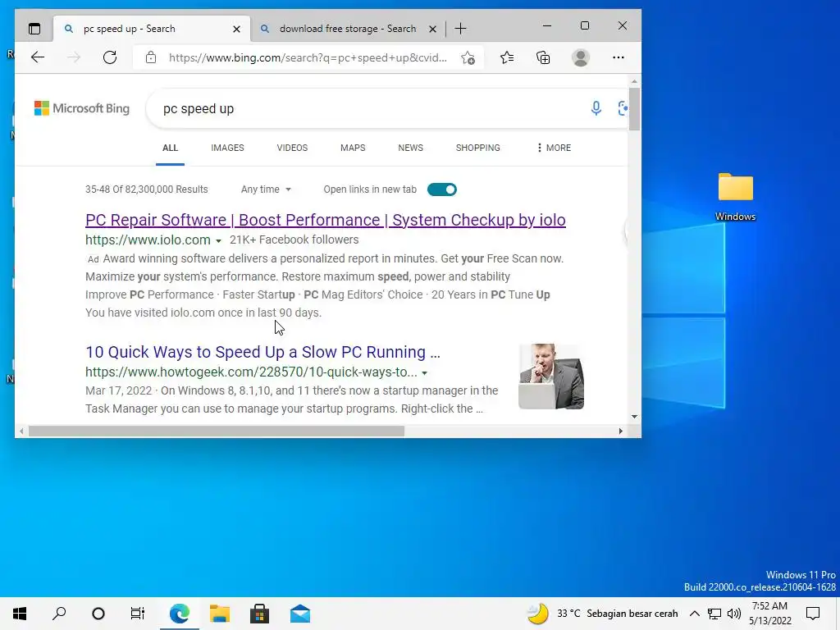Start voice search with the microphone icon
Viewport: 840px width, 630px height.
point(596,108)
